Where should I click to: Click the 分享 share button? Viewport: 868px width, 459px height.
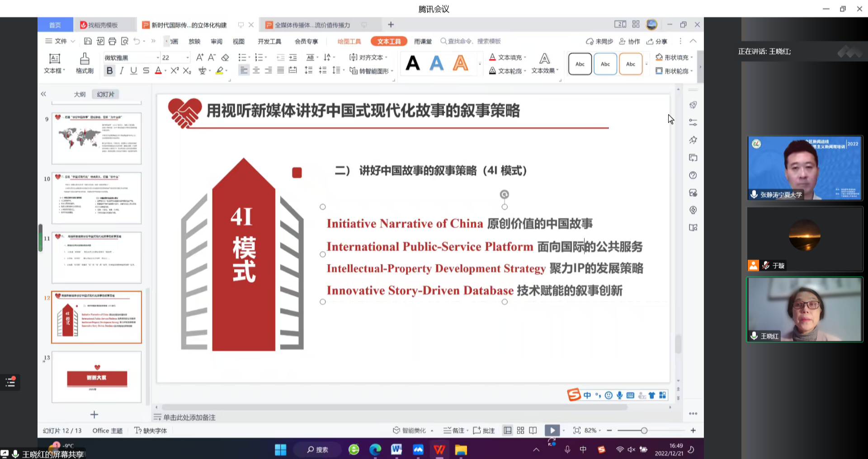[657, 42]
